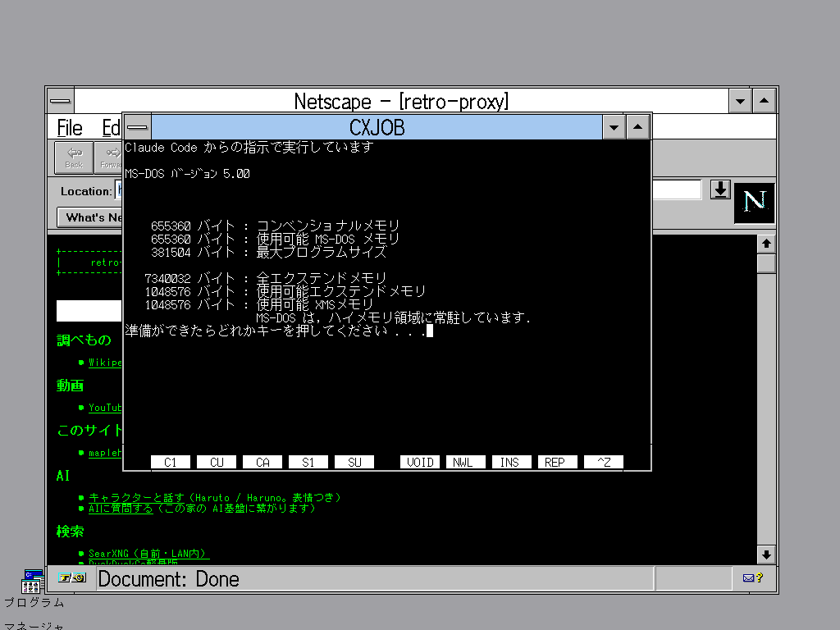Click the Netscape scrollbar down arrow
The width and height of the screenshot is (840, 630).
point(767,555)
